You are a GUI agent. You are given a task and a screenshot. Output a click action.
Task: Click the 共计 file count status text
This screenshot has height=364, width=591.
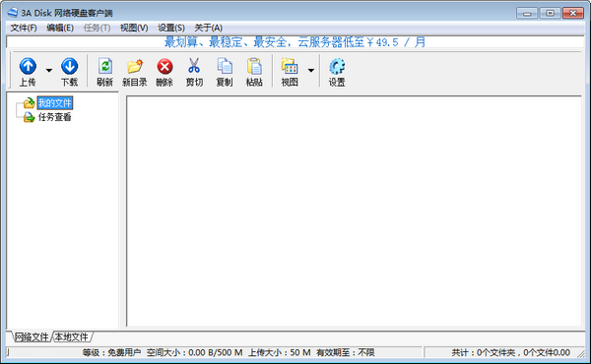click(x=510, y=352)
